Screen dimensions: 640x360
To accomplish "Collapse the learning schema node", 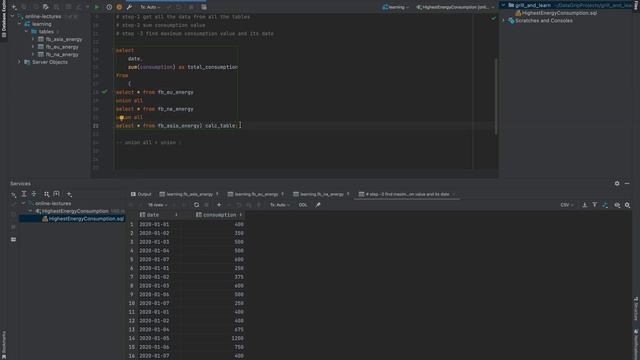I will 20,24.
